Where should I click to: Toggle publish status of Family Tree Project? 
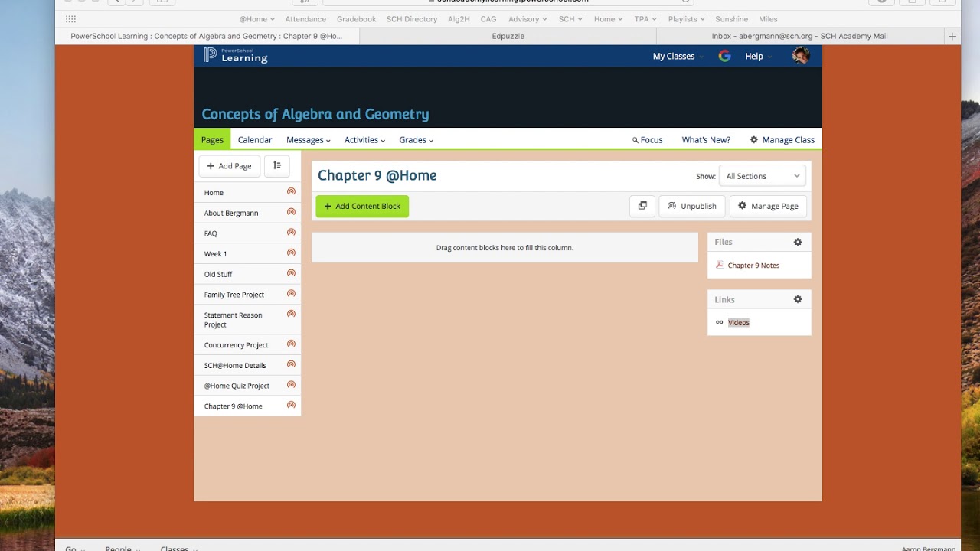(x=291, y=294)
